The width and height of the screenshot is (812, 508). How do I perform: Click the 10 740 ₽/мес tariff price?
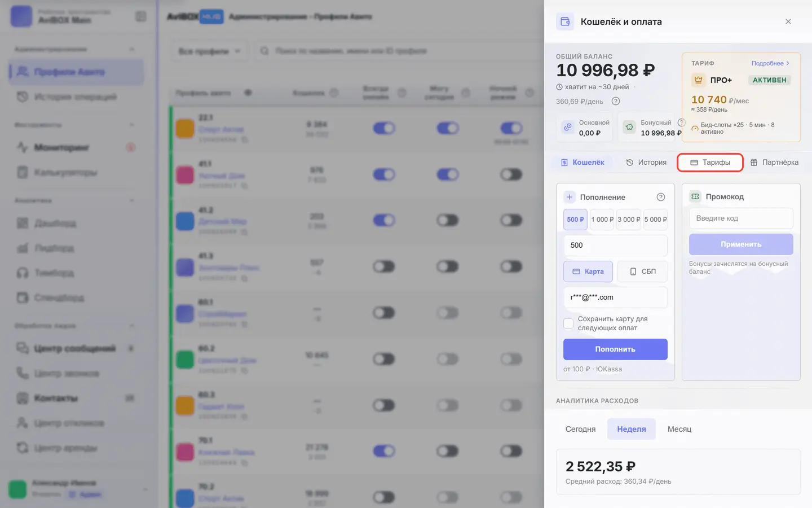coord(720,100)
